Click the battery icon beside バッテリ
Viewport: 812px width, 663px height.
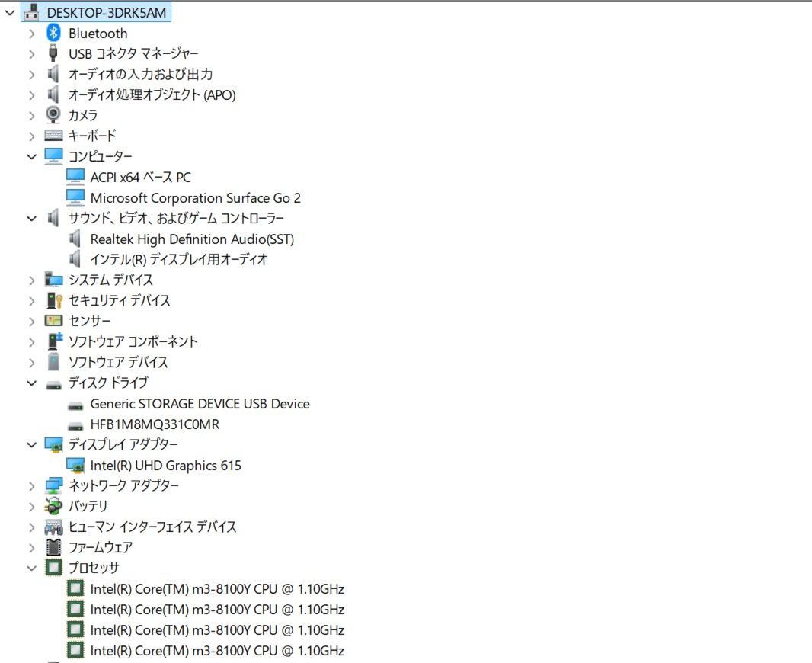point(53,506)
